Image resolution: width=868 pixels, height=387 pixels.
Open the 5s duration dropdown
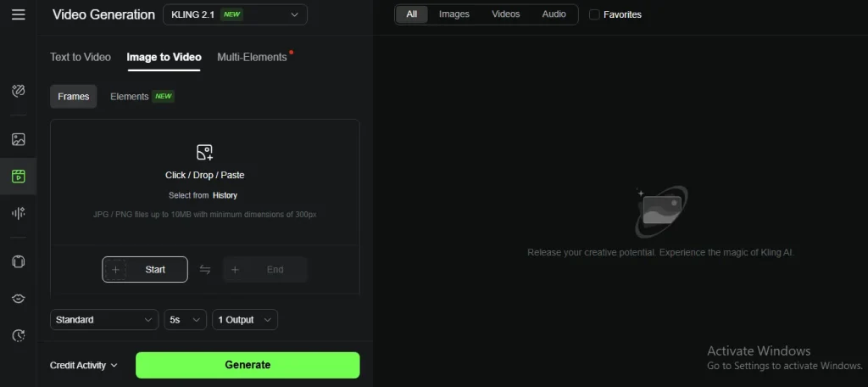pyautogui.click(x=185, y=319)
